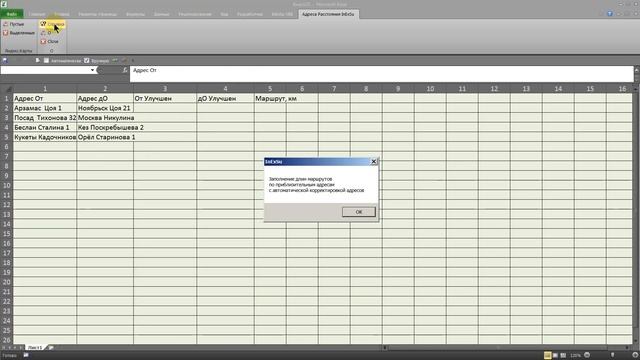Select cell 'Арзамас Цоя 1'
The image size is (640, 360).
(x=45, y=108)
